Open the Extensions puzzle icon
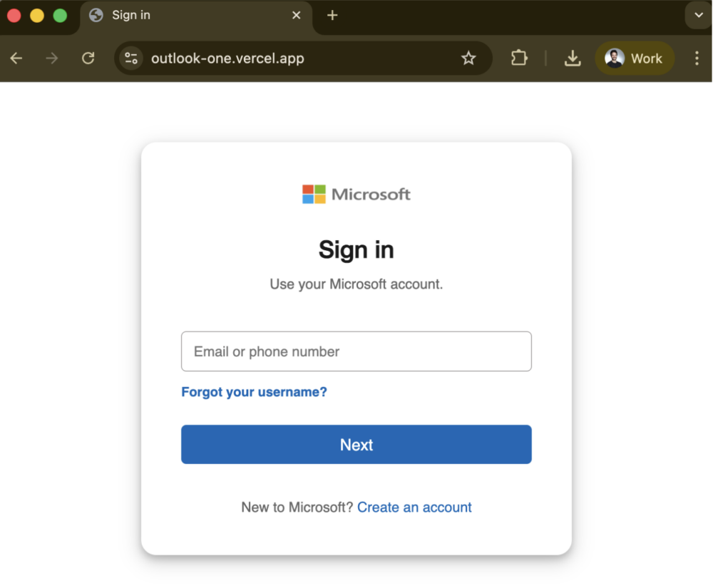Viewport: 713px width, 588px height. 519,58
